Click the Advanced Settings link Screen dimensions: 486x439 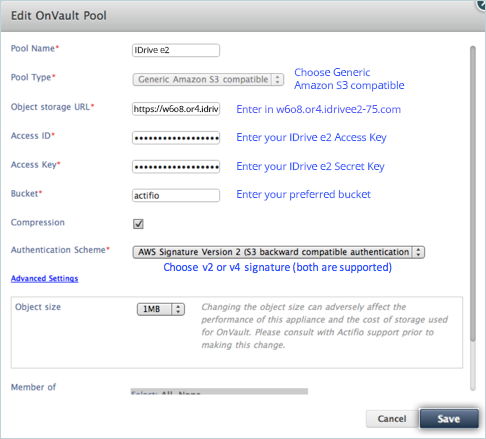[44, 278]
